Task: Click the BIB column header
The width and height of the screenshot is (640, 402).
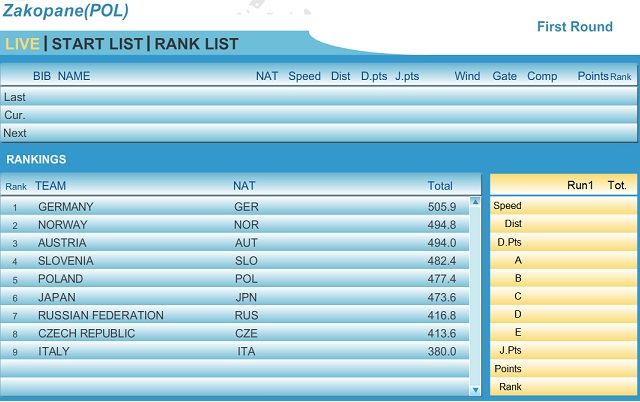Action: point(42,76)
